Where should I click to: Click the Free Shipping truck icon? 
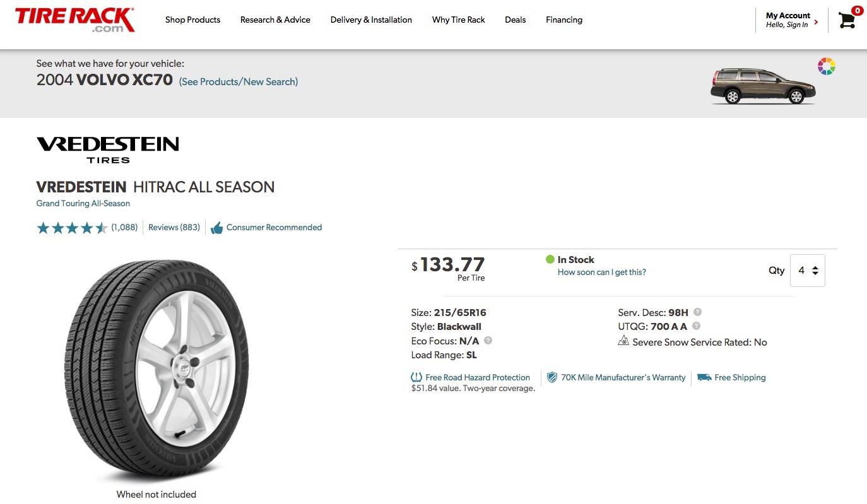(704, 377)
